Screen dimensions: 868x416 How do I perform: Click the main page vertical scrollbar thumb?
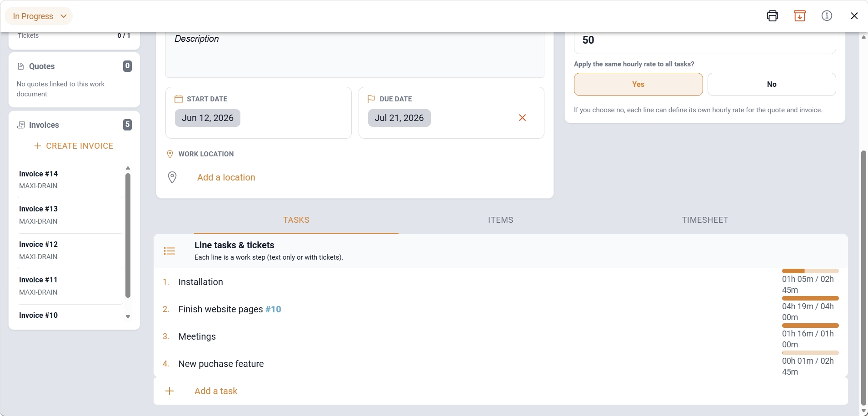[x=863, y=277]
